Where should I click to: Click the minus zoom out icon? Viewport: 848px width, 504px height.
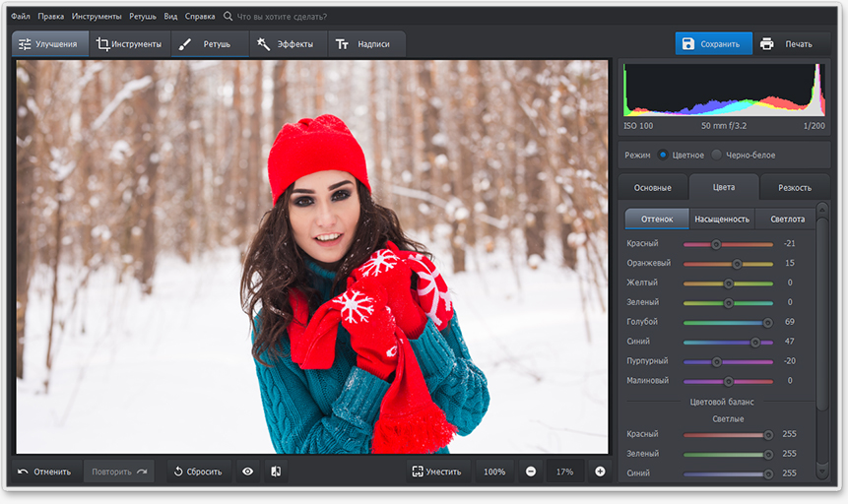click(x=531, y=472)
